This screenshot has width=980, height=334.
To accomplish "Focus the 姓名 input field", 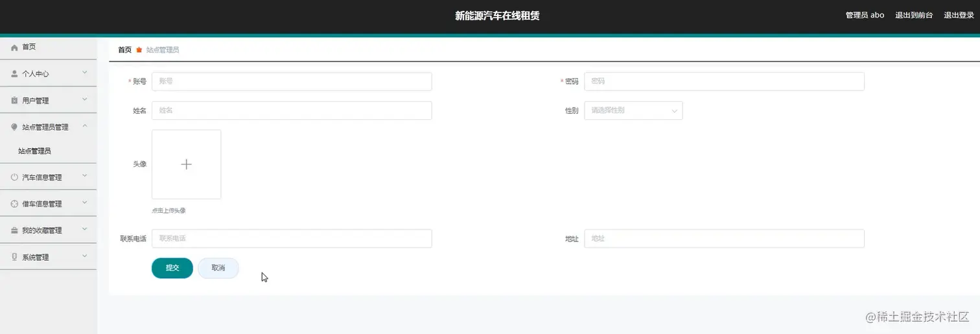I will [292, 111].
